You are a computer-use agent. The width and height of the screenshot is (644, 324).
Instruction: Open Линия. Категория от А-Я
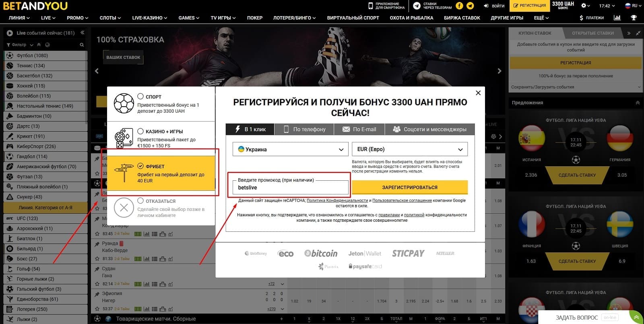pos(45,208)
